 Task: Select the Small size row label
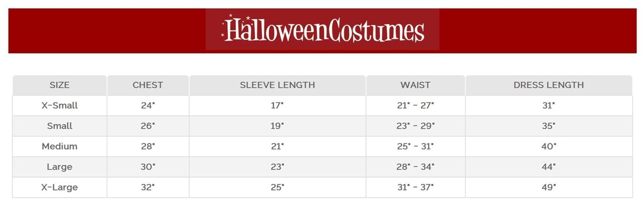[59, 126]
